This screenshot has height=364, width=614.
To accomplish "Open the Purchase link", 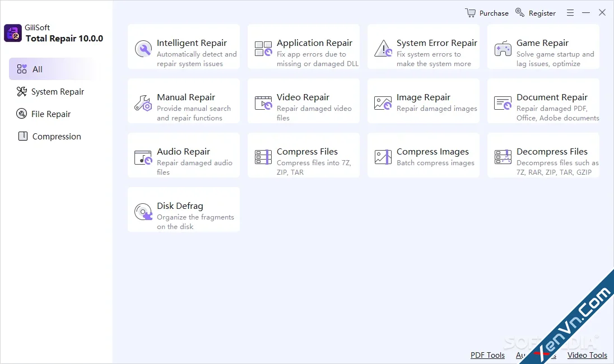I will pyautogui.click(x=494, y=13).
